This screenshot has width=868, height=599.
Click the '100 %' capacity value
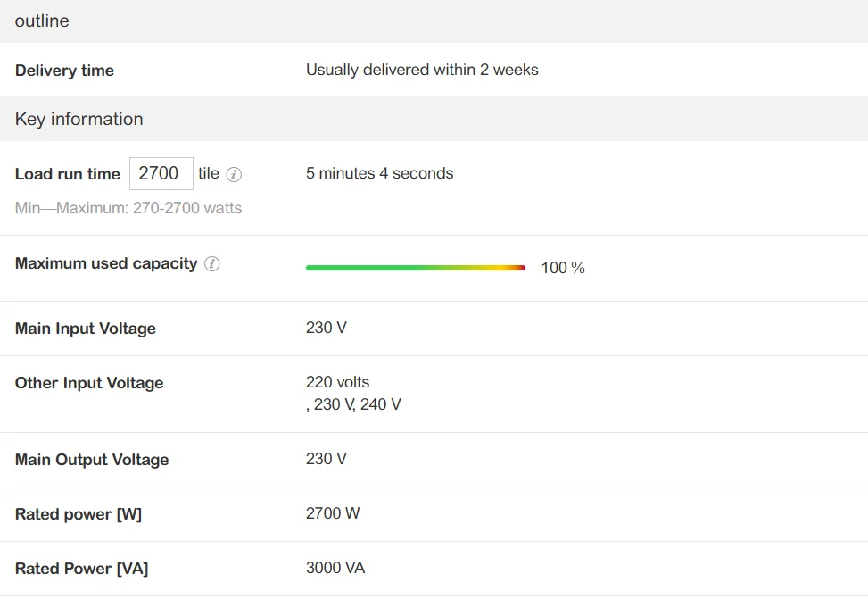click(563, 268)
